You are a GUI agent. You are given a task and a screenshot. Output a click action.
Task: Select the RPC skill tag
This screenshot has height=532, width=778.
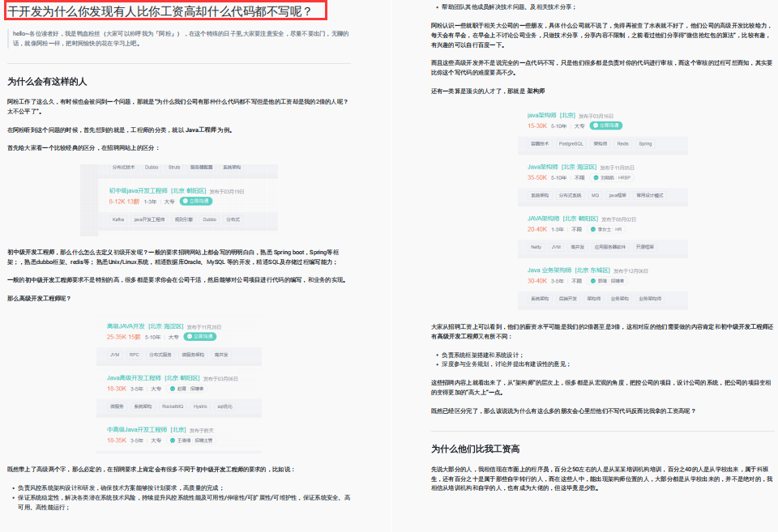[x=134, y=355]
